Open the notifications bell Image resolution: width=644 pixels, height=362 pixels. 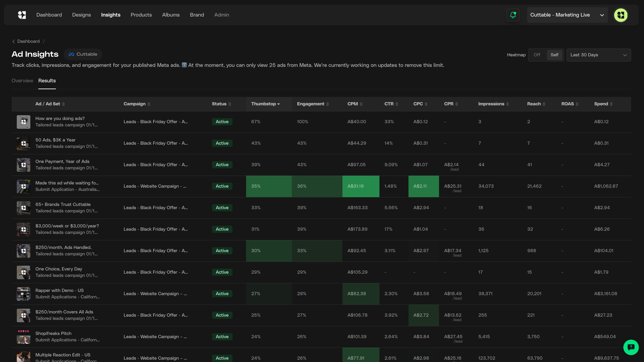[513, 15]
